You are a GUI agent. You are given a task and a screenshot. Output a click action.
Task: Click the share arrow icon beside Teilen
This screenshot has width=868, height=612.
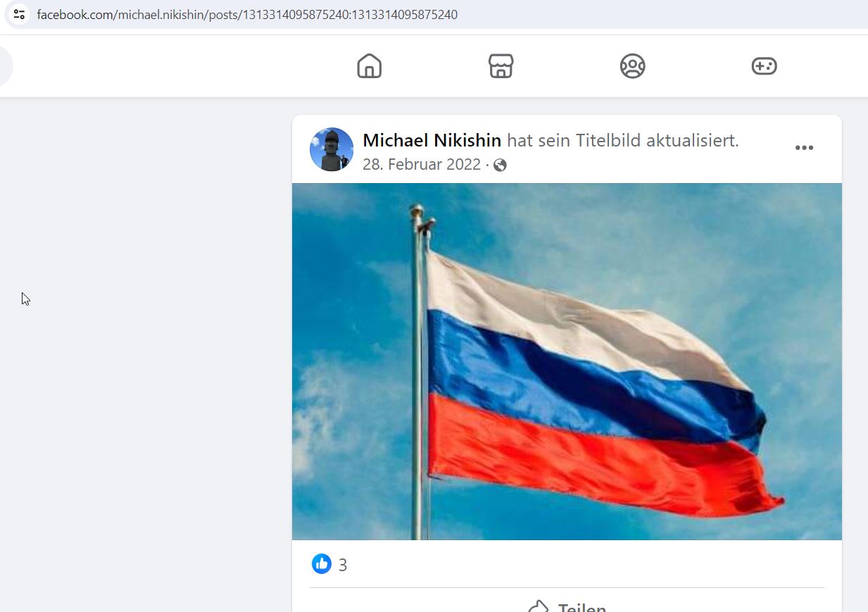539,606
